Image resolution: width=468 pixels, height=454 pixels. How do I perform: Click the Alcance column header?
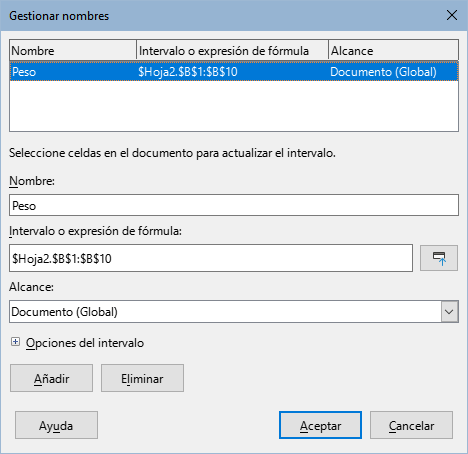(393, 51)
